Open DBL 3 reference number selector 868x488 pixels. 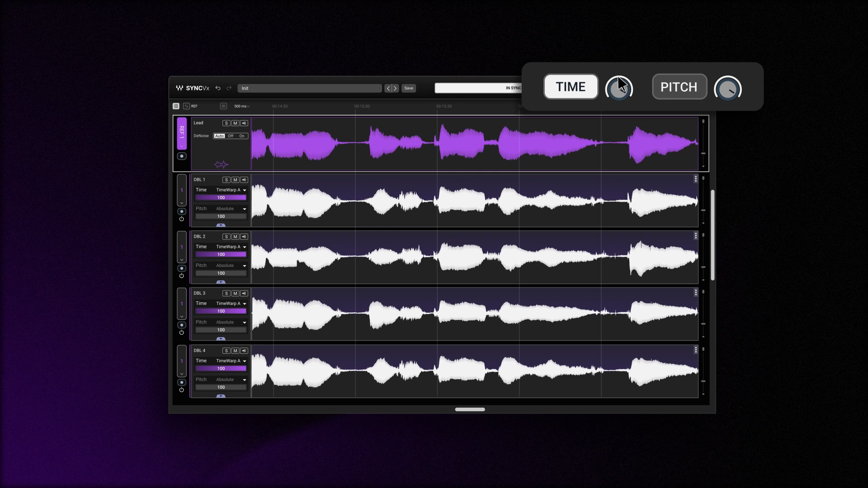pos(182,304)
